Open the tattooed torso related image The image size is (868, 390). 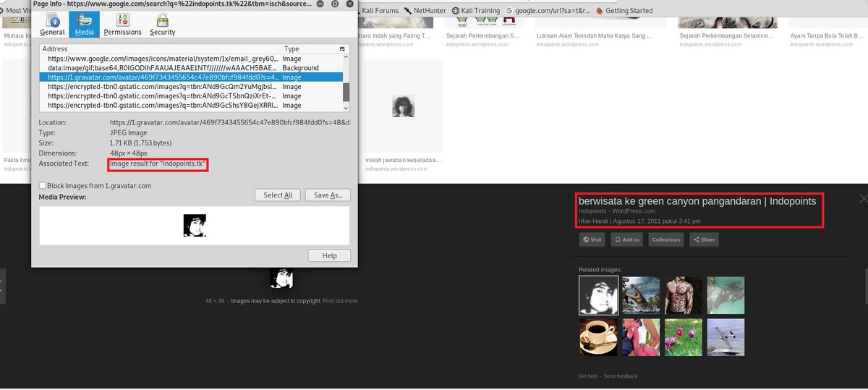684,296
